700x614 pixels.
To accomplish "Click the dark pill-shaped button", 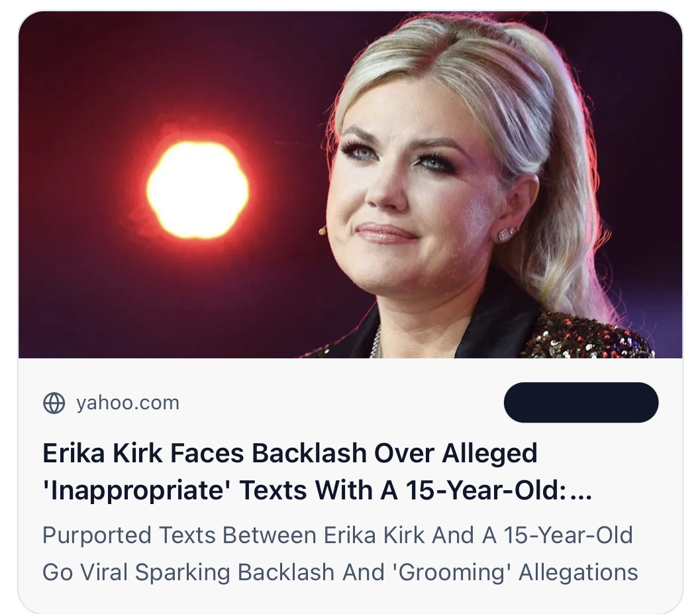I will click(x=581, y=402).
